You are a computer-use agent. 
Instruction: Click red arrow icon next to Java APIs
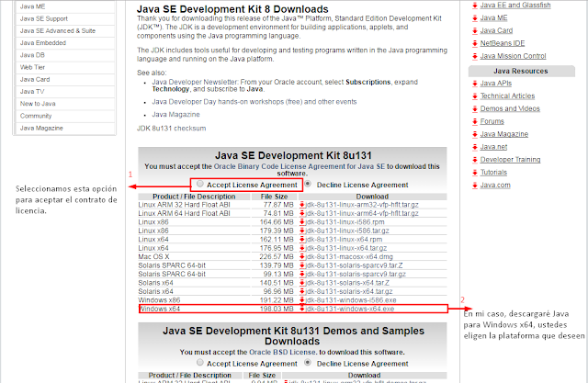[475, 84]
